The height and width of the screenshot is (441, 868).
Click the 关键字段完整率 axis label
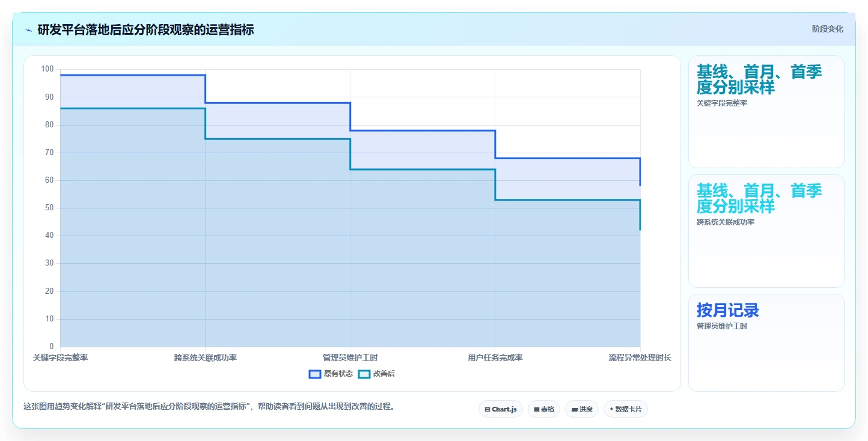(x=61, y=357)
